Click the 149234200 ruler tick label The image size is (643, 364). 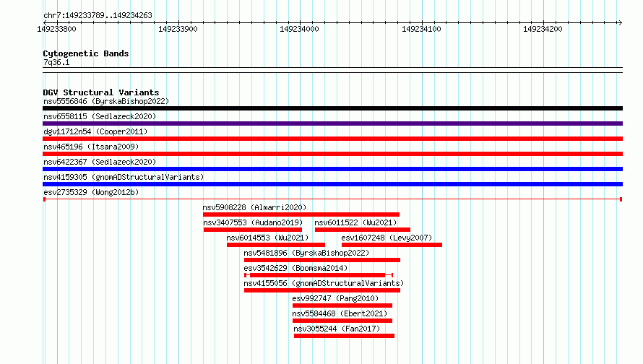point(543,29)
